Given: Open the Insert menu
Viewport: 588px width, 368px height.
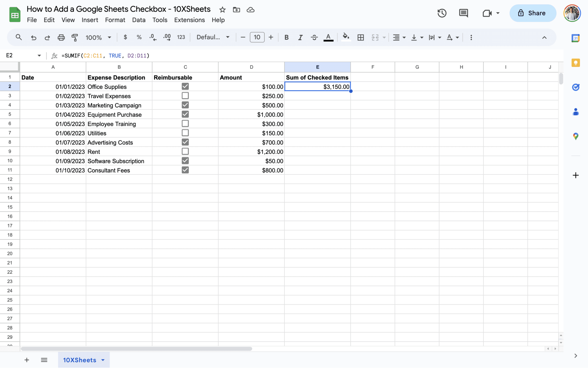Looking at the screenshot, I should click(x=90, y=20).
